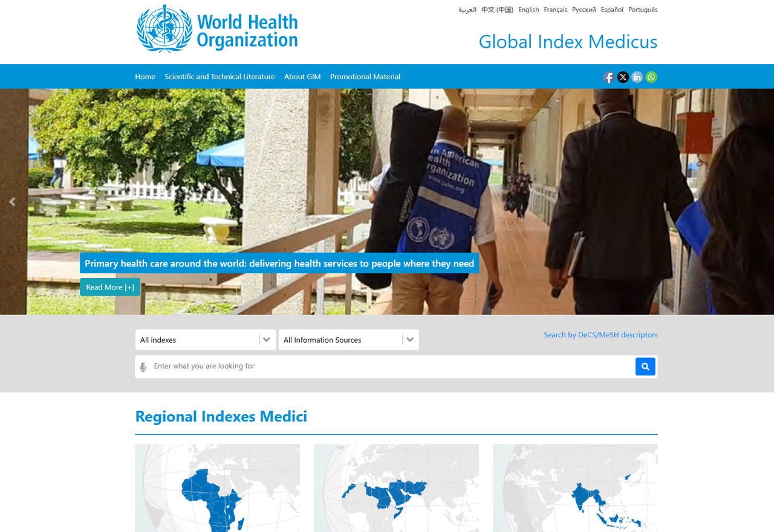Click the Facebook share icon
This screenshot has width=774, height=532.
tap(608, 77)
